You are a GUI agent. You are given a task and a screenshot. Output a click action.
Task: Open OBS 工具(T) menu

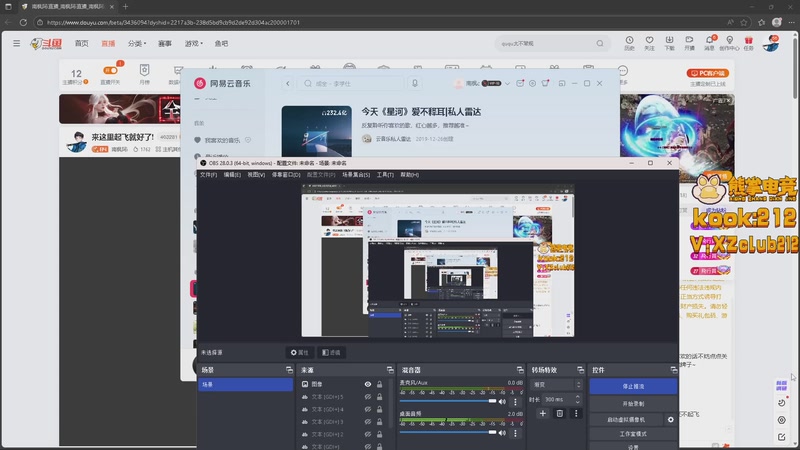click(x=385, y=174)
